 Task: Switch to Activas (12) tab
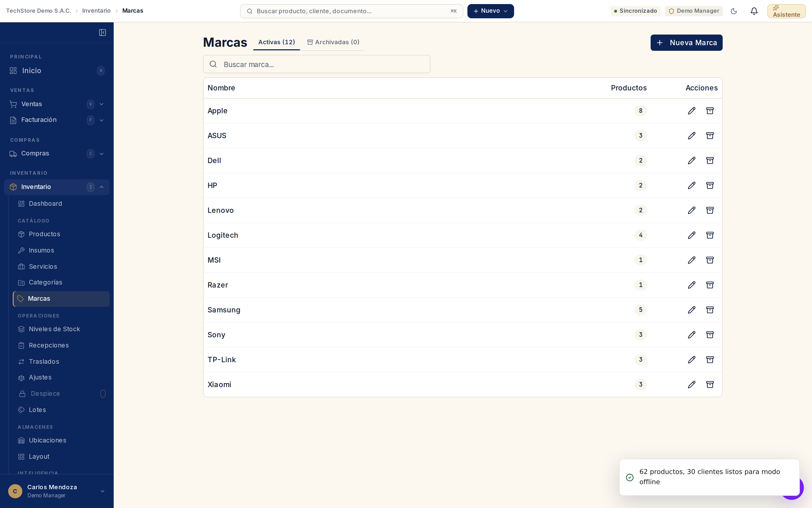(277, 42)
